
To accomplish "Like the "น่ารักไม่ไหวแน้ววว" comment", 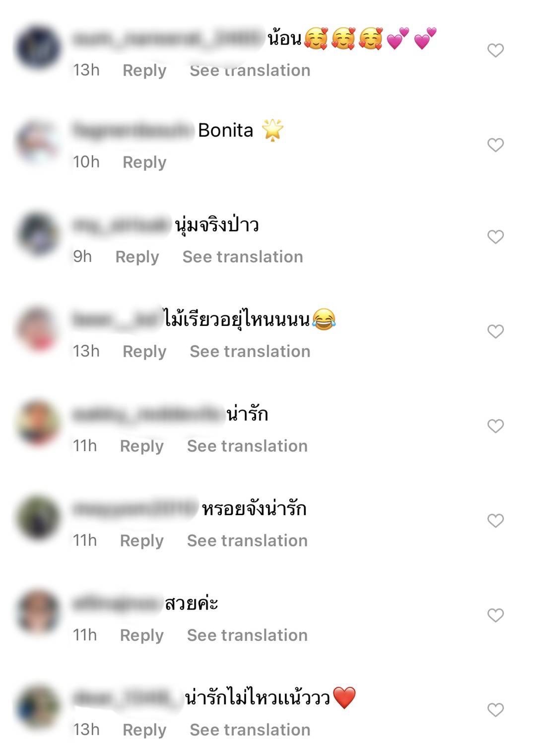I will pyautogui.click(x=495, y=710).
